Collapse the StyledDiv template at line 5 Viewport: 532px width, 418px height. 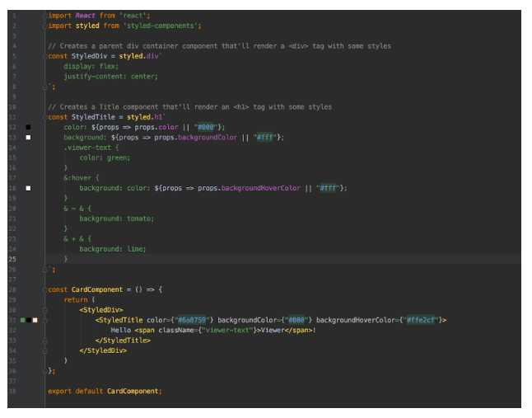pos(44,56)
